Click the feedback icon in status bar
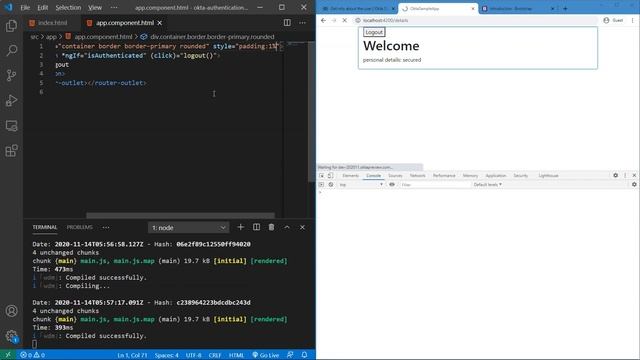 290,355
